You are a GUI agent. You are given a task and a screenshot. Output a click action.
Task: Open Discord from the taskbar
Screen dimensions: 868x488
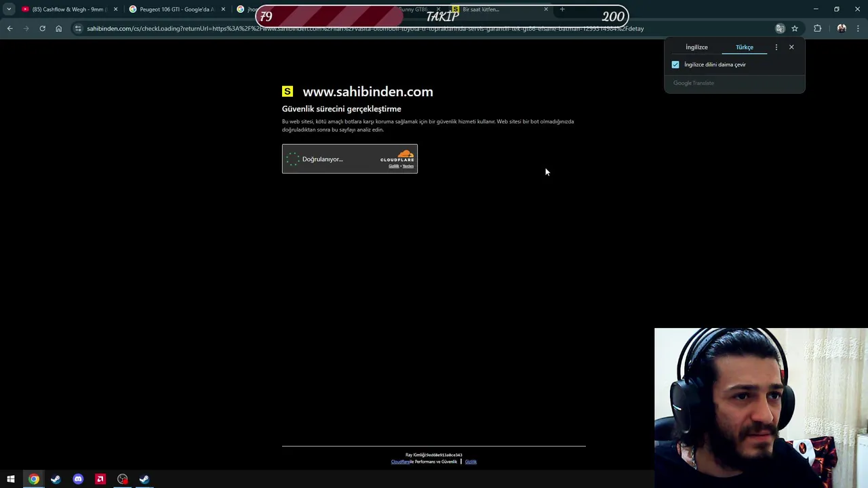(78, 479)
